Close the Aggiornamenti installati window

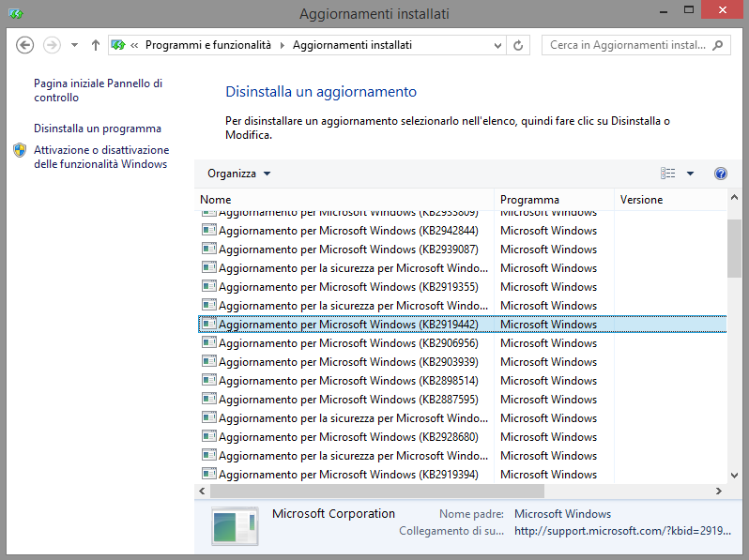coord(723,10)
